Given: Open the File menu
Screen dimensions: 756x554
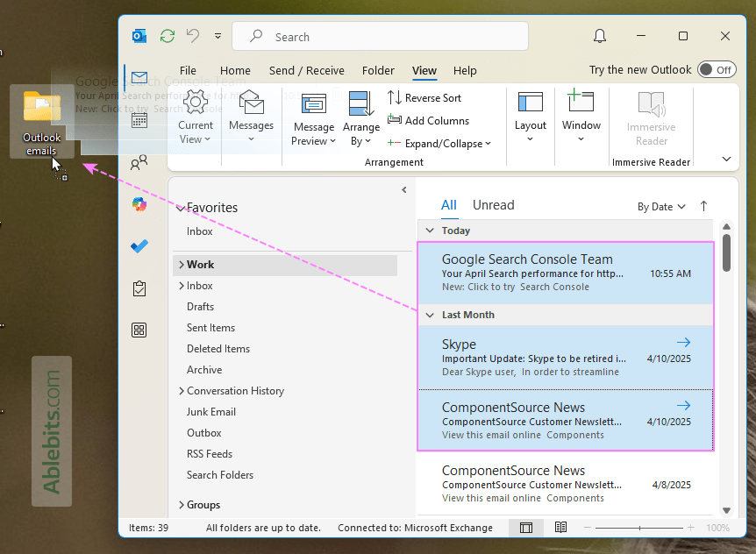Looking at the screenshot, I should tap(188, 71).
